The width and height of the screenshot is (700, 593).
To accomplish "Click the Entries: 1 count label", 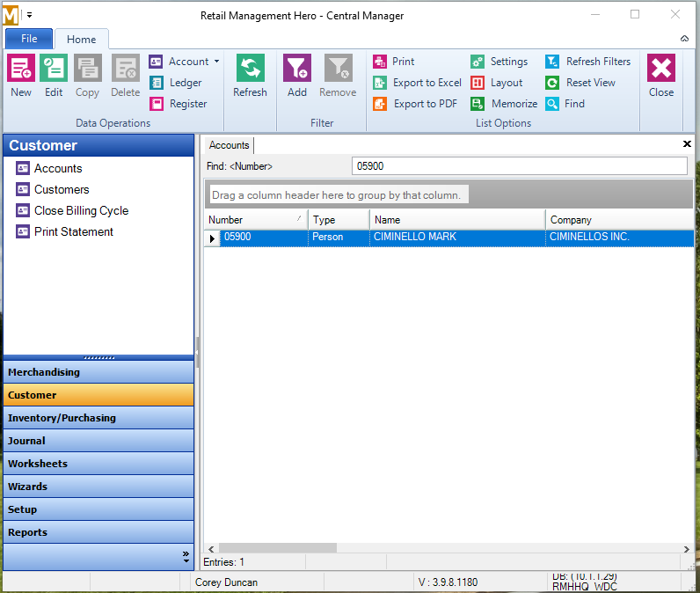I will 223,562.
